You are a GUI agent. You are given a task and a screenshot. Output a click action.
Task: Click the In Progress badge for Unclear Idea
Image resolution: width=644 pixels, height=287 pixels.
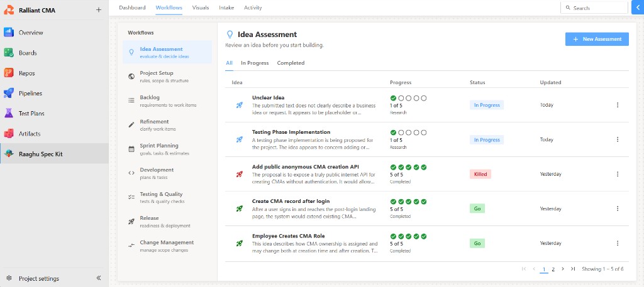tap(487, 105)
